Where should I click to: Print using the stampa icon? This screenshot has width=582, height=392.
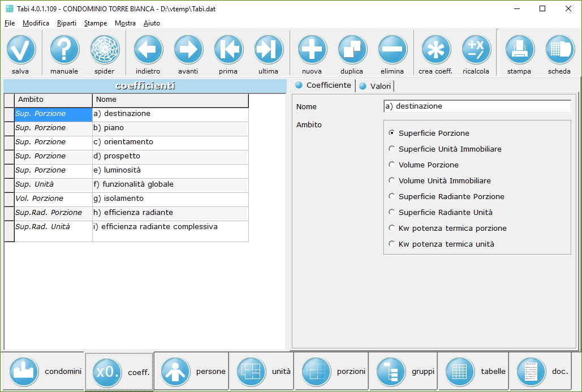(519, 50)
